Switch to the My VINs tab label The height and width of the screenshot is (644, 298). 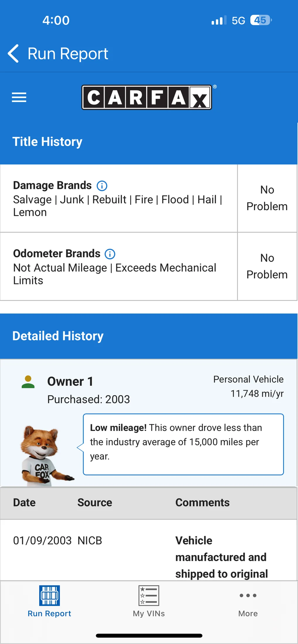149,614
